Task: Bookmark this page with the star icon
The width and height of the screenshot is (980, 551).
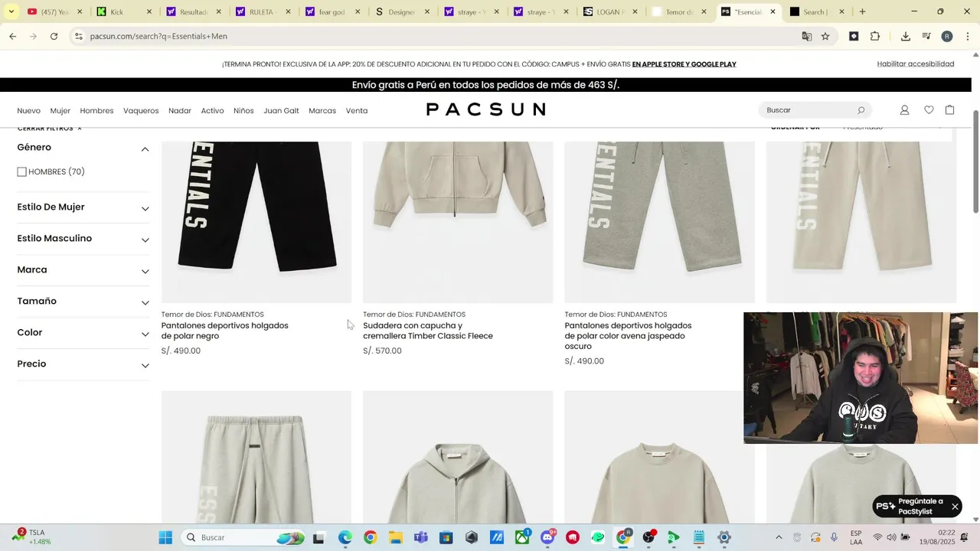Action: click(x=825, y=36)
